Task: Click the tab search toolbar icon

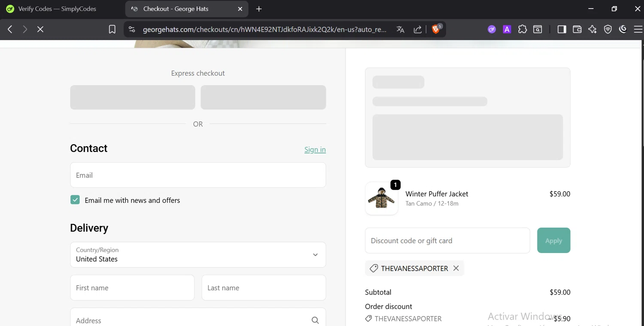Action: 538,29
